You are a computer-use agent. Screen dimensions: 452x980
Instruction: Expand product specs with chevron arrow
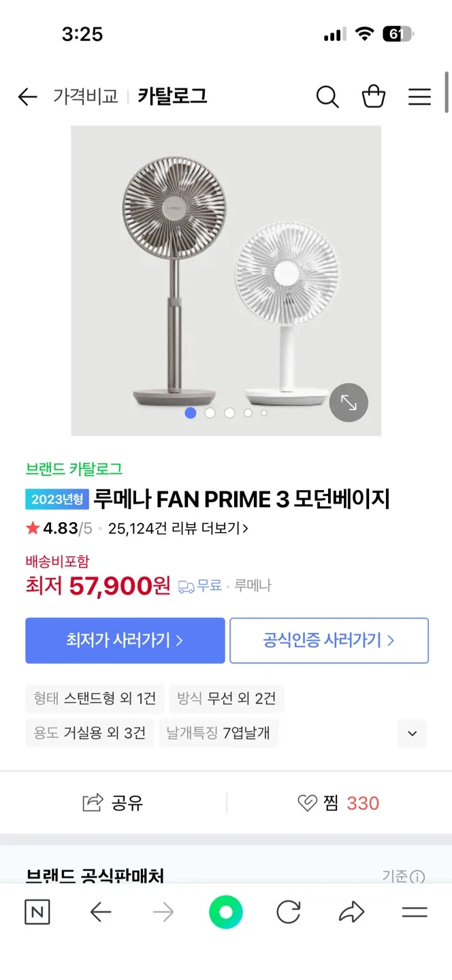(412, 734)
